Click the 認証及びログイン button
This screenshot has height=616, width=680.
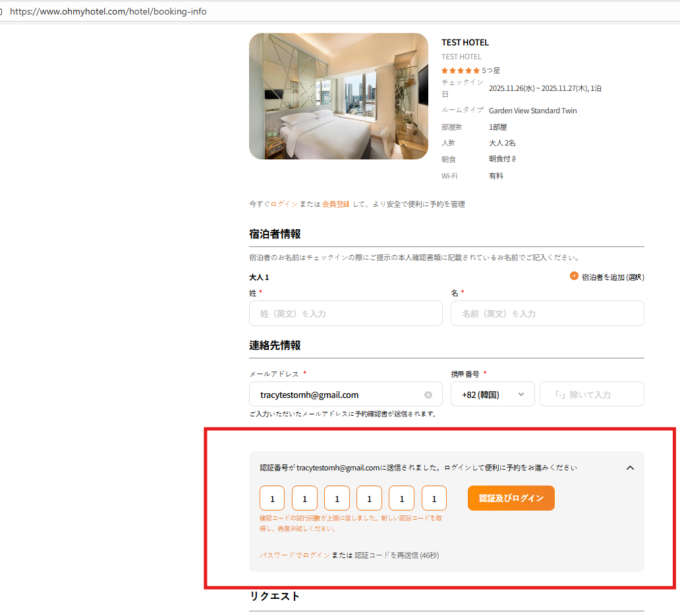[x=511, y=498]
